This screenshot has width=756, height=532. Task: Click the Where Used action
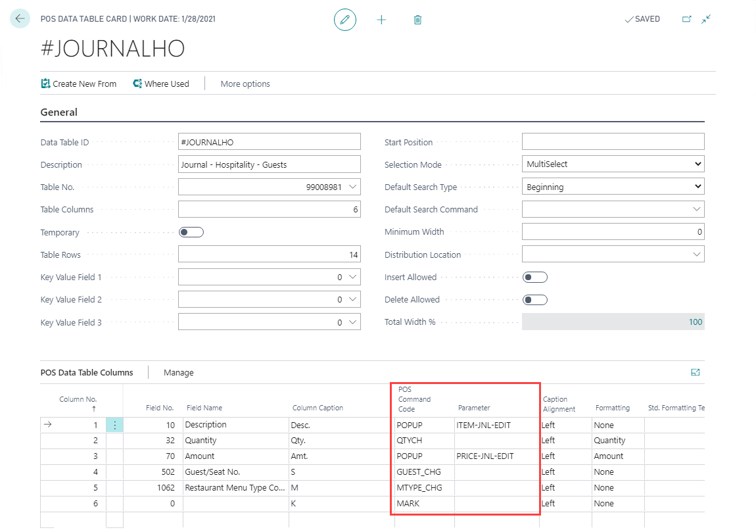161,84
